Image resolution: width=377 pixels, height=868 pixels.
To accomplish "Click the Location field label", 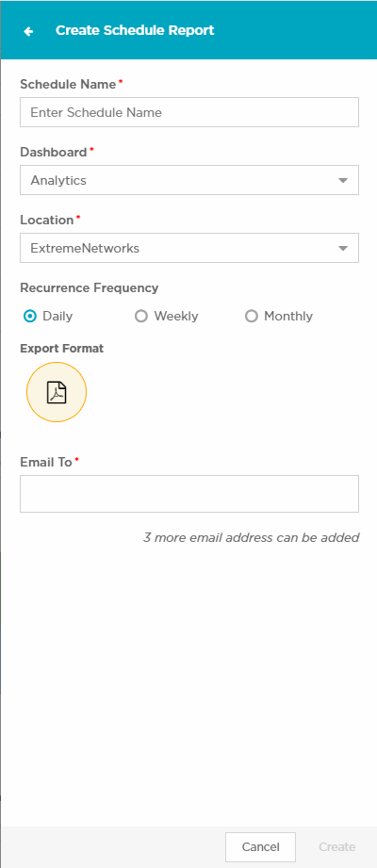I will [46, 220].
